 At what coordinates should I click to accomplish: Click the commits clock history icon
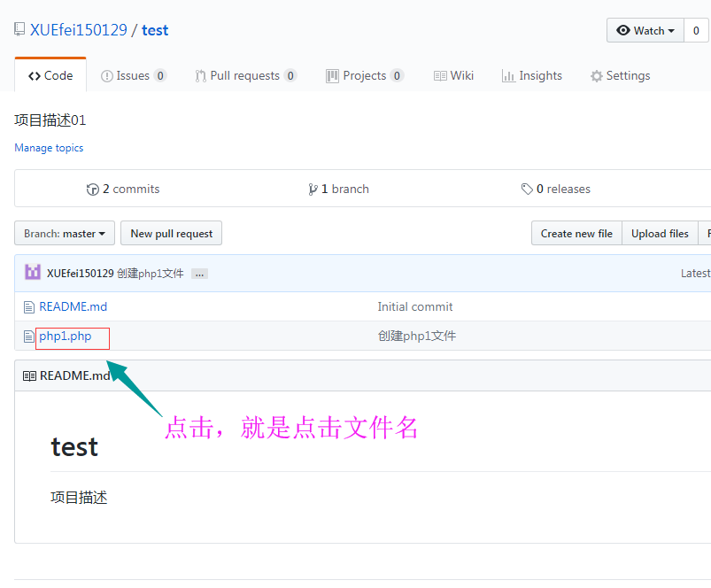pos(92,190)
